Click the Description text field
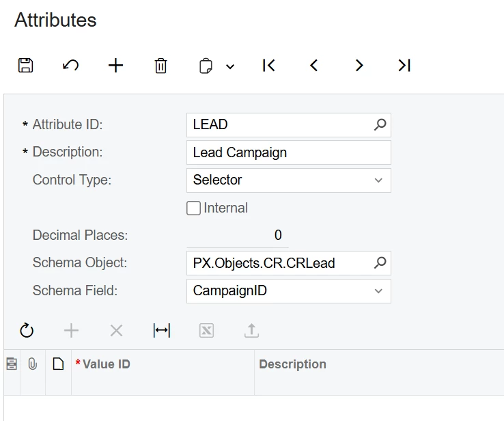This screenshot has height=421, width=504. (x=288, y=152)
